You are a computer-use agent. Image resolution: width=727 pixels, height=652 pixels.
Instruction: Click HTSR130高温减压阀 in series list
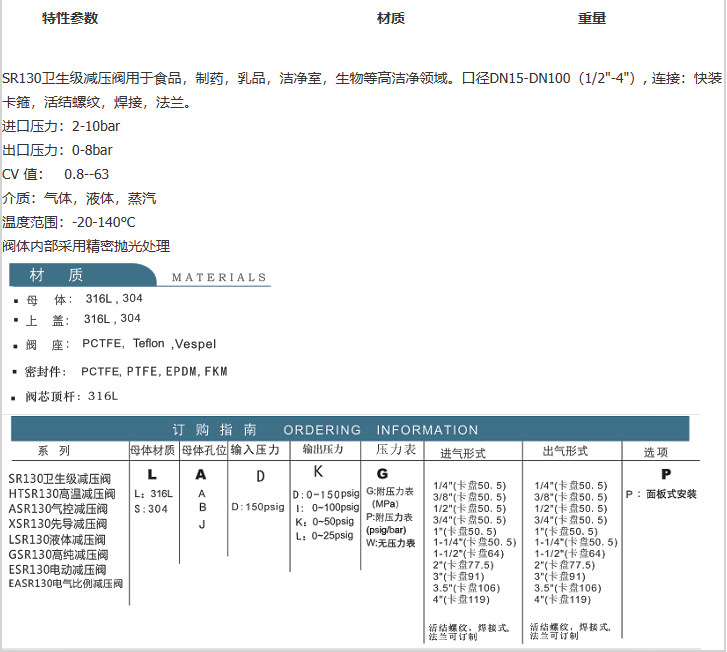(62, 494)
